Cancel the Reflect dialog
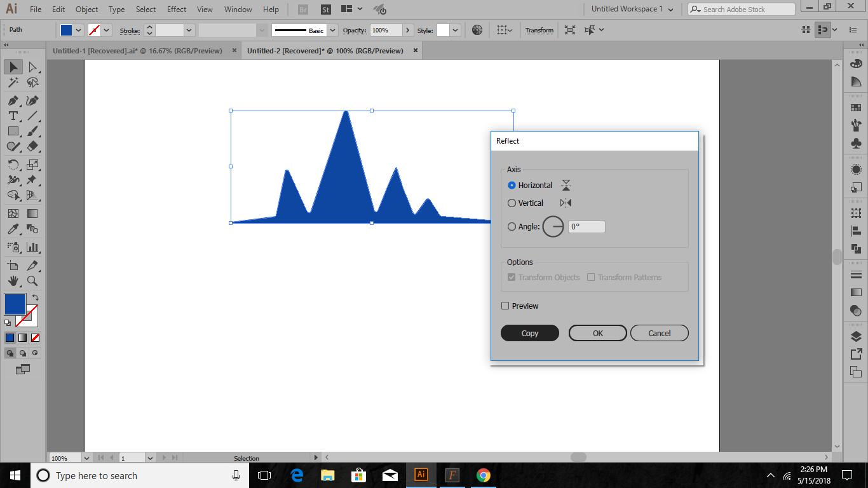 [659, 332]
